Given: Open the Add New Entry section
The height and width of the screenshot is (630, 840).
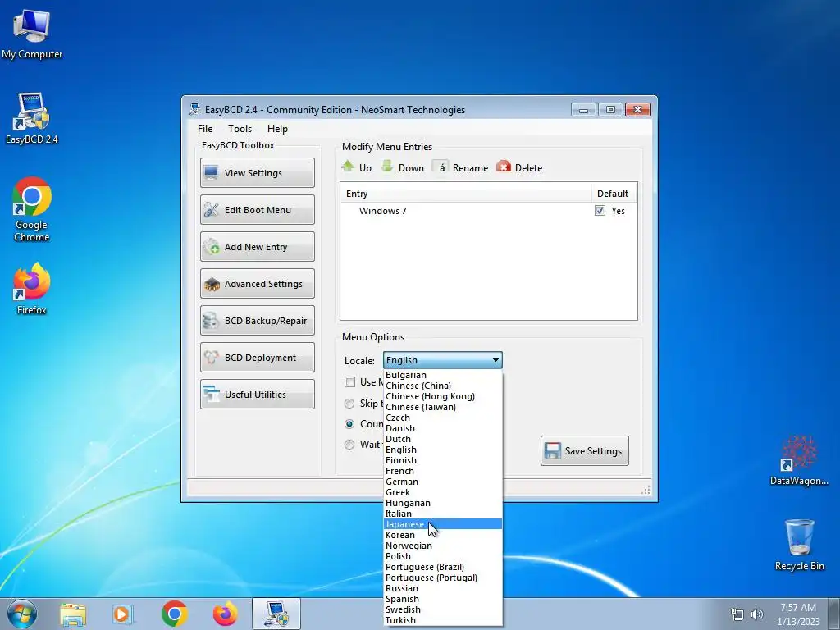Looking at the screenshot, I should [x=257, y=246].
